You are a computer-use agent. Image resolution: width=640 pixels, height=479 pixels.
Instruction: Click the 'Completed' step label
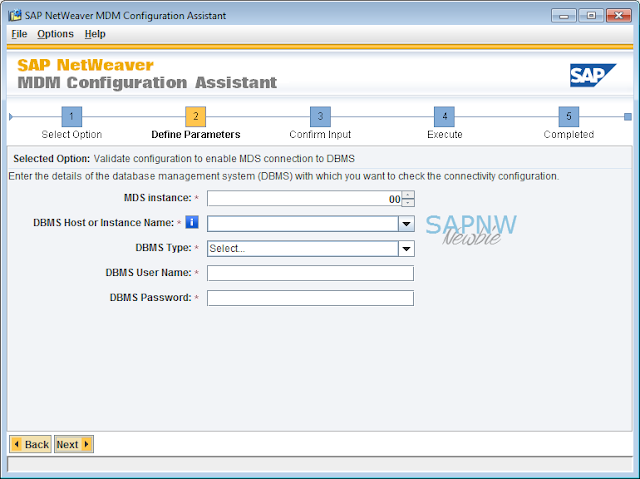click(x=569, y=135)
